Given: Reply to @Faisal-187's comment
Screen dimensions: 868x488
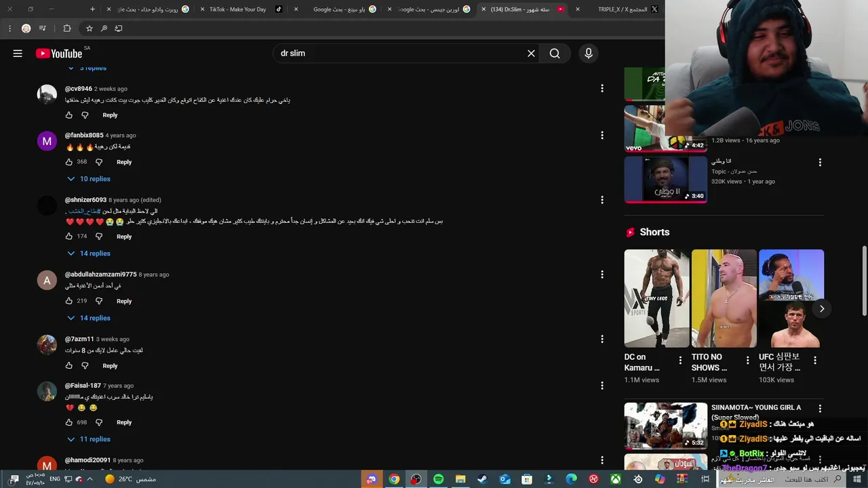Looking at the screenshot, I should [x=123, y=422].
